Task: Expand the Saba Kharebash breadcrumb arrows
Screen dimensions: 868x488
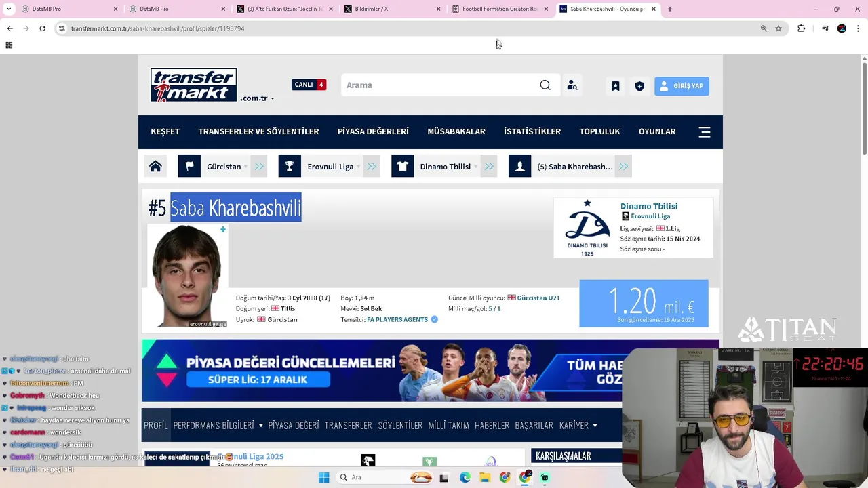Action: (x=624, y=167)
